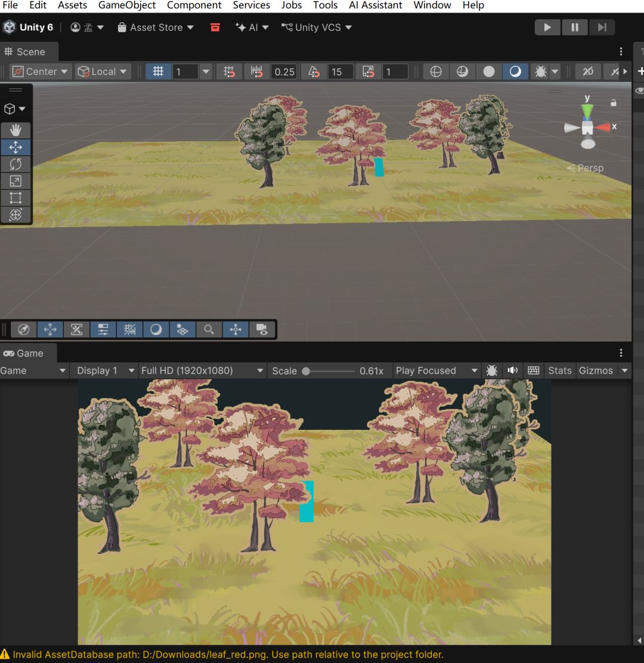Click the warning icon in the status bar
This screenshot has height=663, width=644.
[5, 654]
